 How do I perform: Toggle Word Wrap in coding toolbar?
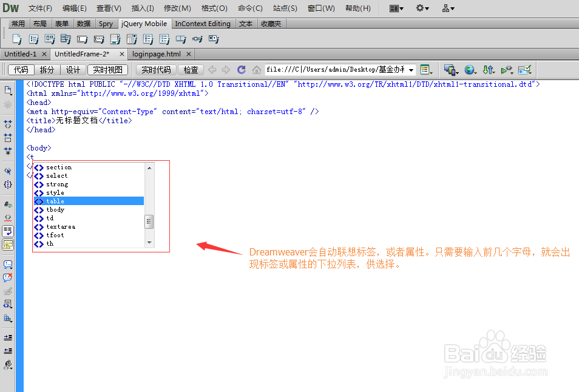click(8, 231)
